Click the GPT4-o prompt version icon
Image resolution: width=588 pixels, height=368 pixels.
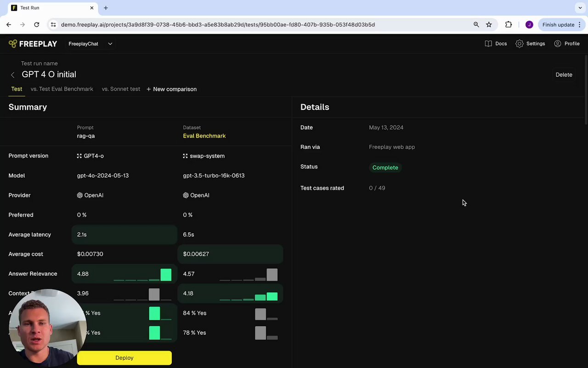point(79,156)
